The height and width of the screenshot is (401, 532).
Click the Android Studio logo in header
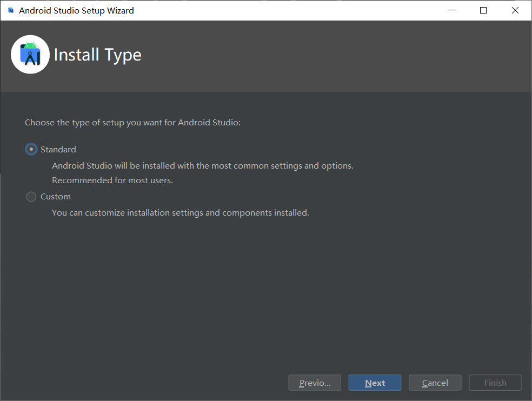30,55
